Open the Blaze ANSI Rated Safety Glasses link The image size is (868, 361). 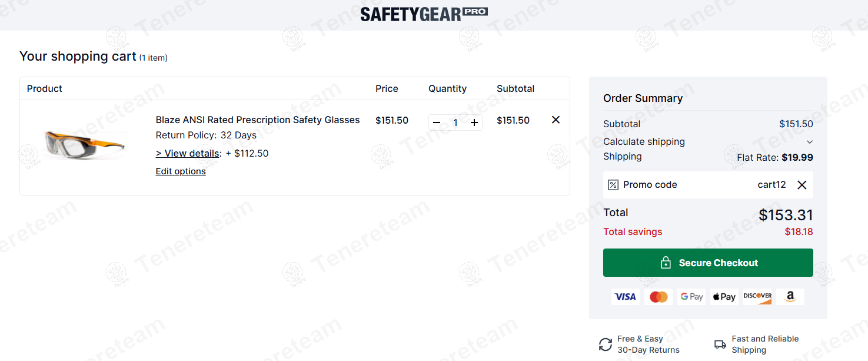(x=257, y=120)
